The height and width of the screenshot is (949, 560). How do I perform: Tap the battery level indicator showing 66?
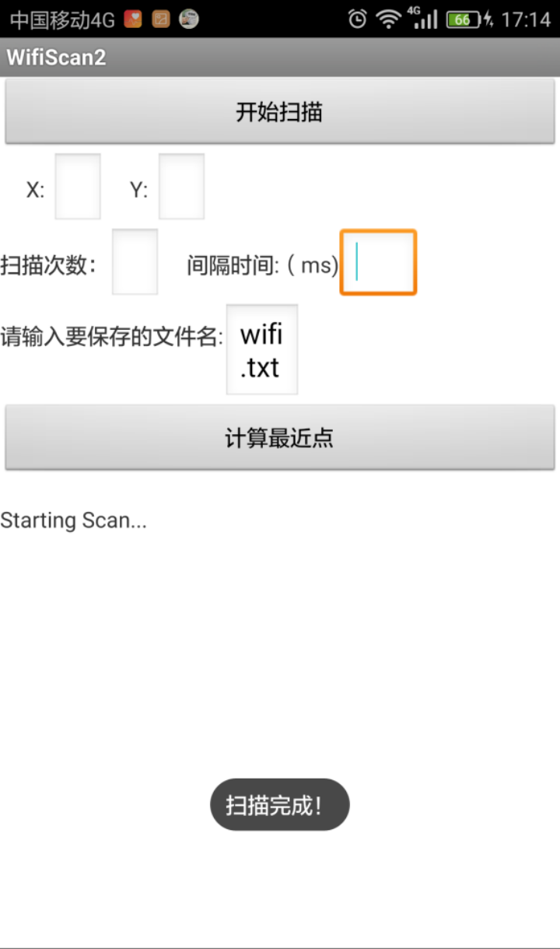click(x=463, y=19)
